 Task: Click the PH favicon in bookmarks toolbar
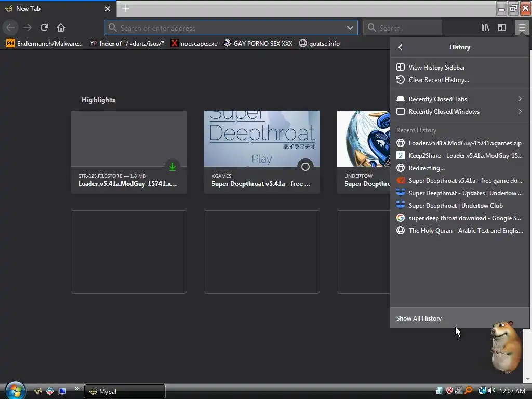coord(10,44)
